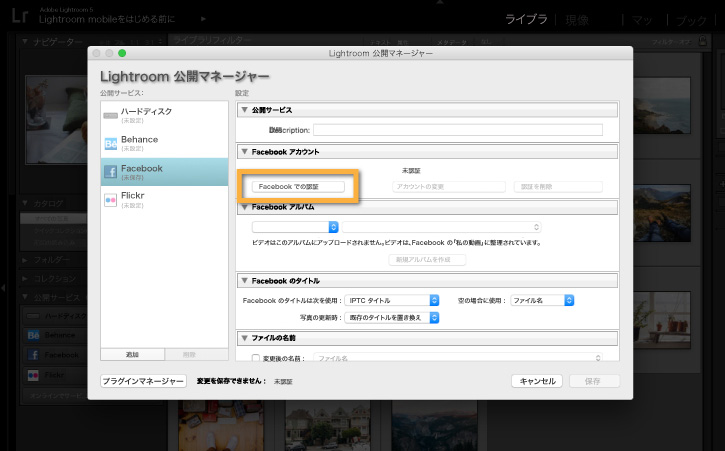Click the Behance icon in the background Publish Services panel
The width and height of the screenshot is (725, 451).
[33, 335]
